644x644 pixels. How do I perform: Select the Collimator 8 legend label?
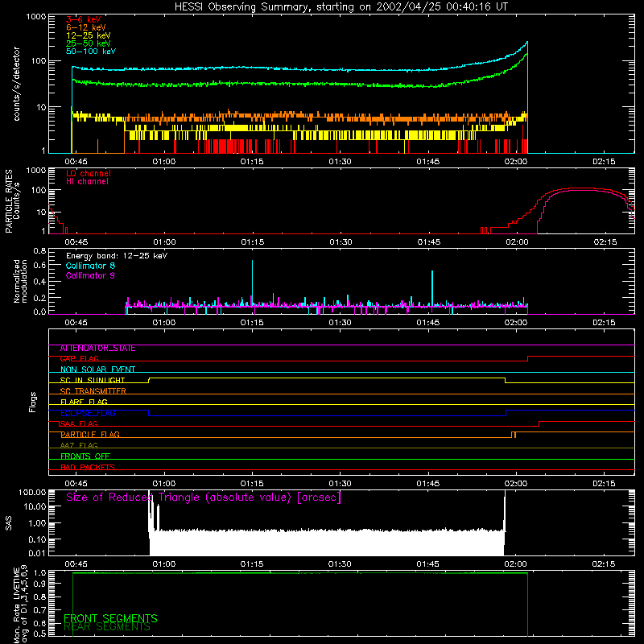point(90,266)
